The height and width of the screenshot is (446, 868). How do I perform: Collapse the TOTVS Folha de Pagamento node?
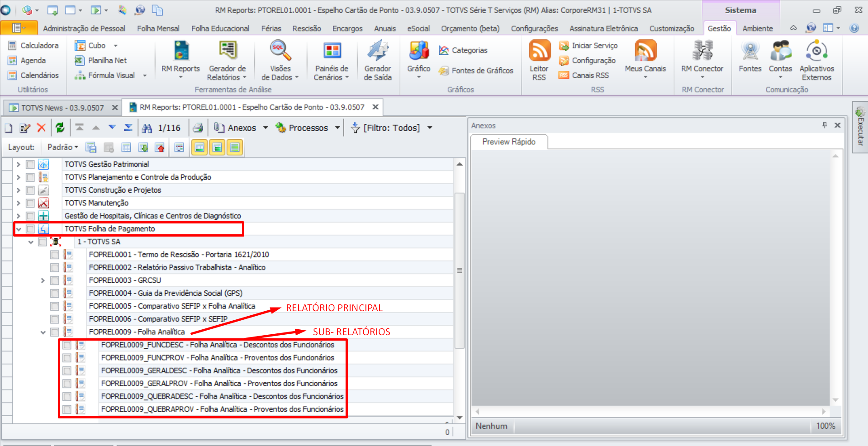19,229
